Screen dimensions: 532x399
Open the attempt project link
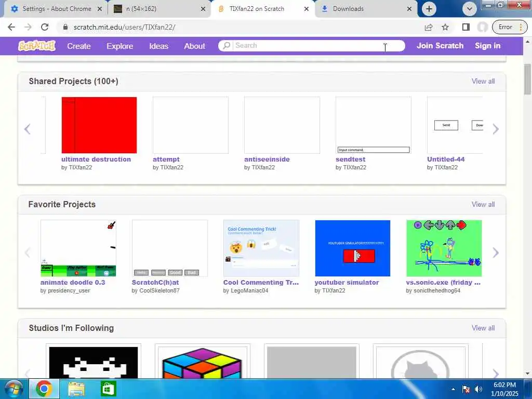166,159
